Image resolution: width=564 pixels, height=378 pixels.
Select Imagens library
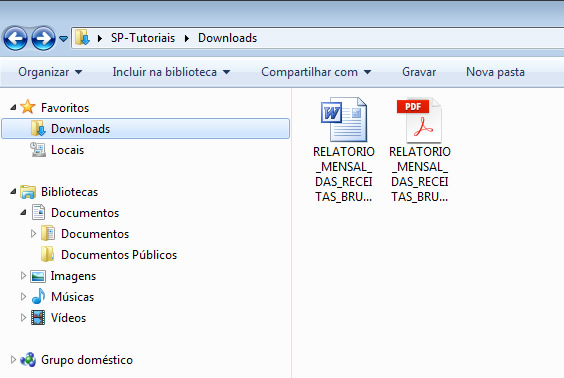(x=73, y=276)
